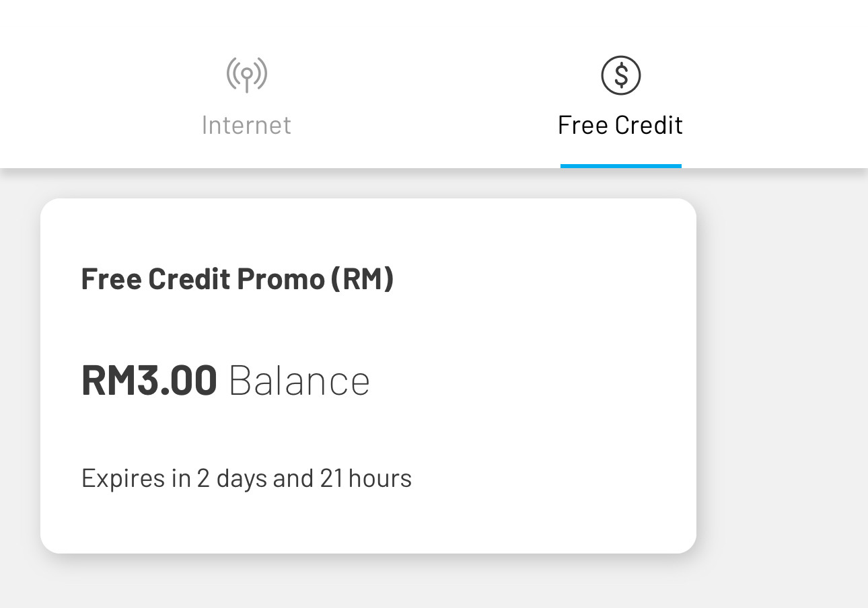
Task: Open the Free Credit Promo card
Action: [x=368, y=376]
